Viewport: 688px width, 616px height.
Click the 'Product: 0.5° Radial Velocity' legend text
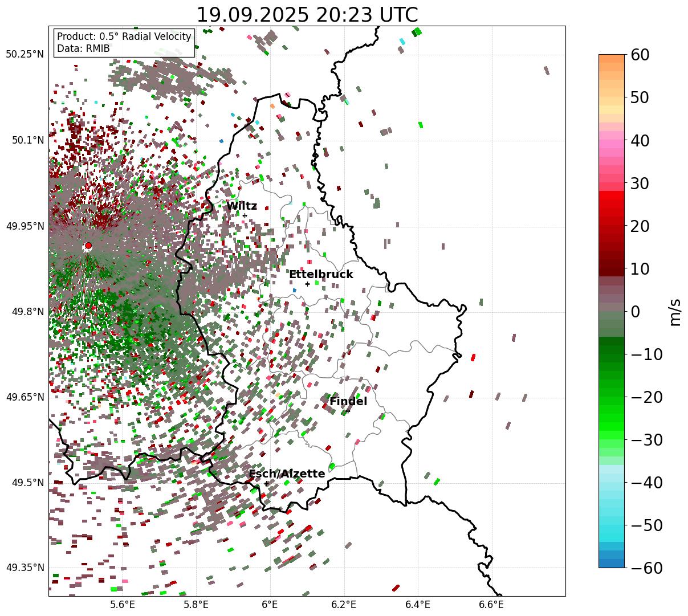124,36
